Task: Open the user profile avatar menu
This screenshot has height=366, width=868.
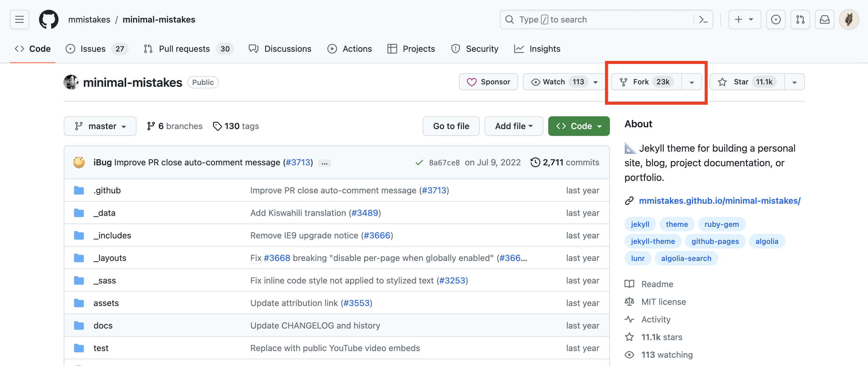Action: pyautogui.click(x=849, y=19)
